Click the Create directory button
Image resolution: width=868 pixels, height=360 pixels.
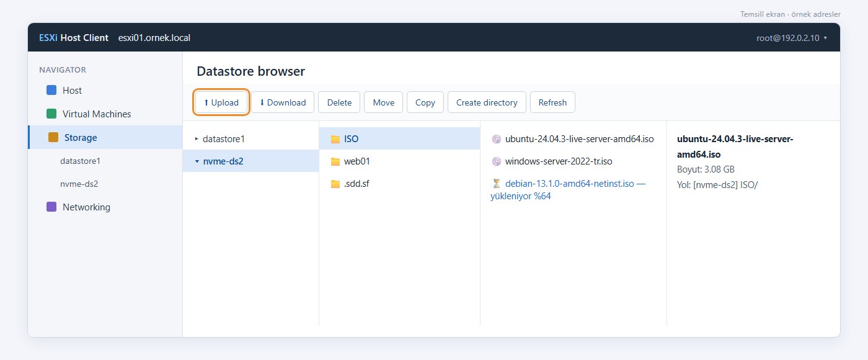[487, 102]
